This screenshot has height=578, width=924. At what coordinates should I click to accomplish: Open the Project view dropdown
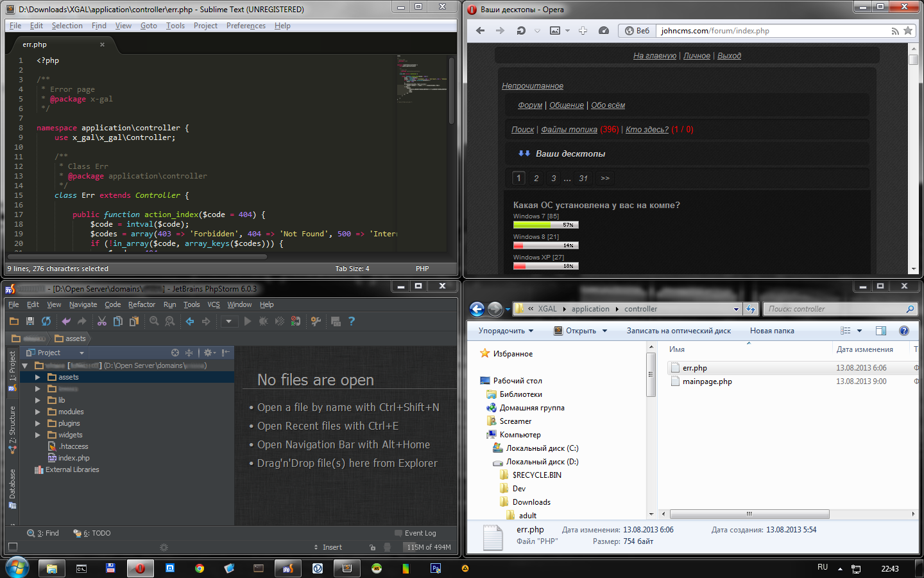[81, 353]
